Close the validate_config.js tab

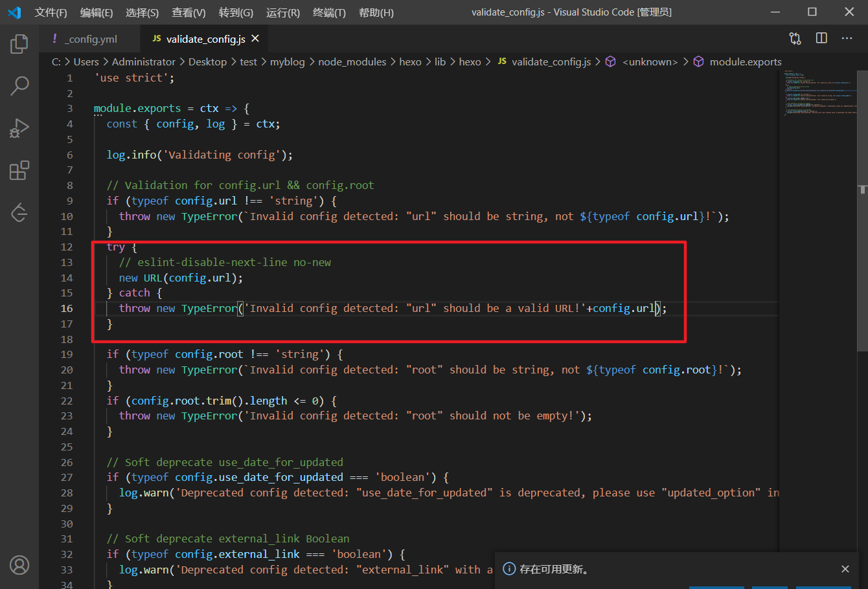(255, 39)
